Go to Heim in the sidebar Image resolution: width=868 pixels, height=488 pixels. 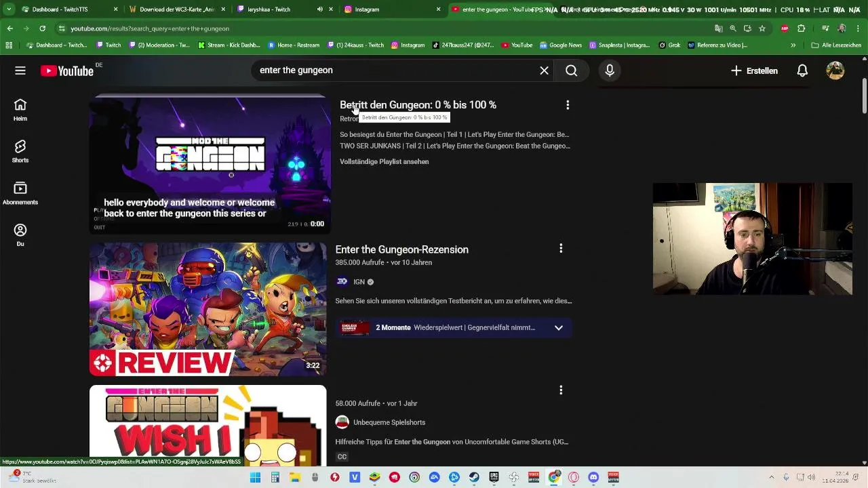coord(20,109)
